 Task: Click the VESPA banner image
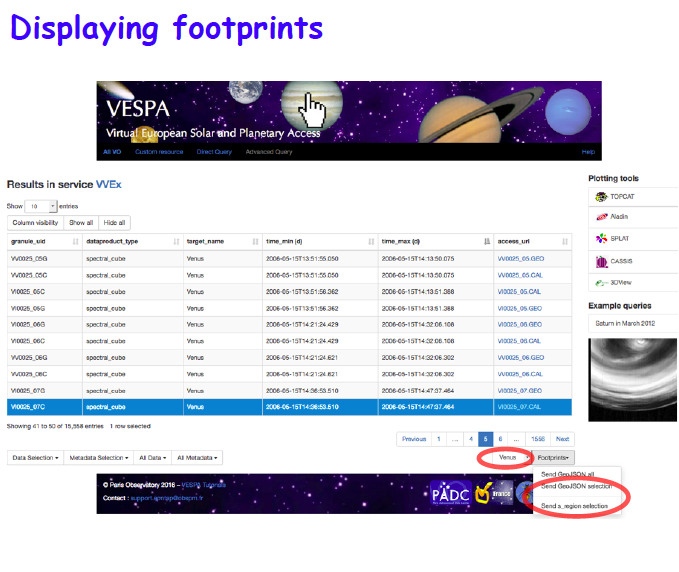click(349, 112)
